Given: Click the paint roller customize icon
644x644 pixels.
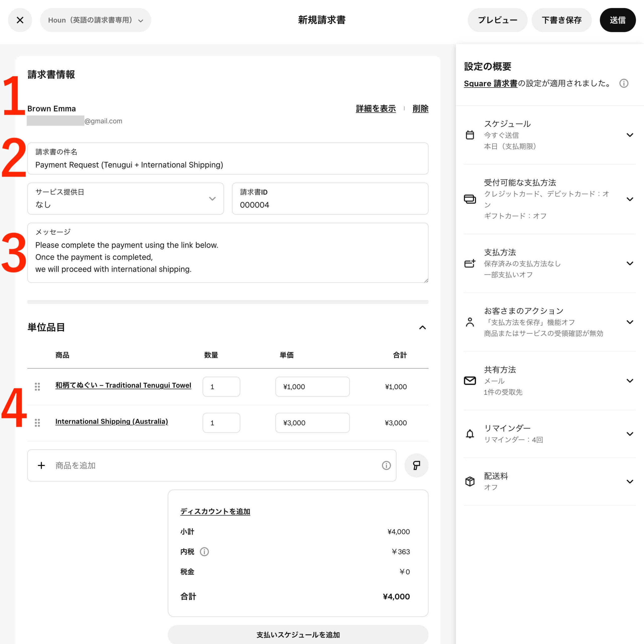Looking at the screenshot, I should (416, 465).
